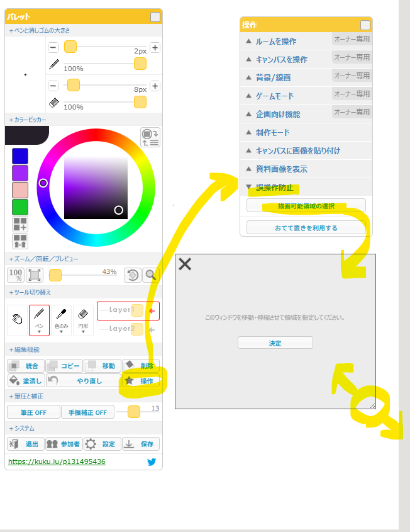
Task: Expand the 背景/線画 section
Action: 306,77
